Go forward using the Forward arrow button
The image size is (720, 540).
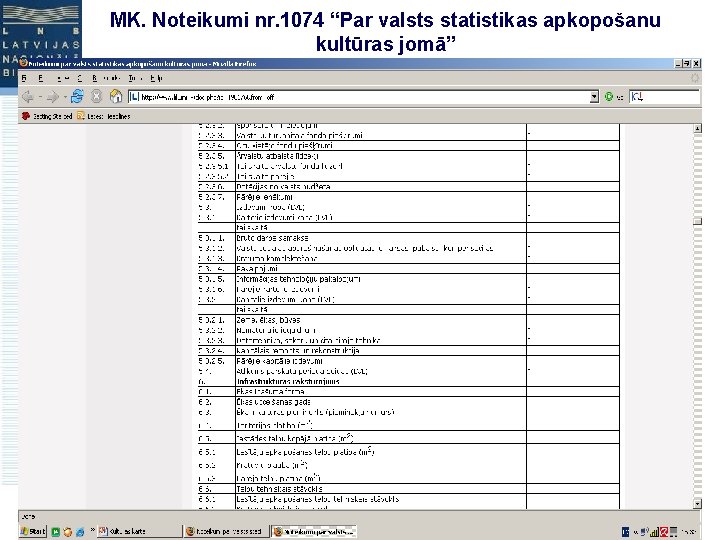[53, 97]
